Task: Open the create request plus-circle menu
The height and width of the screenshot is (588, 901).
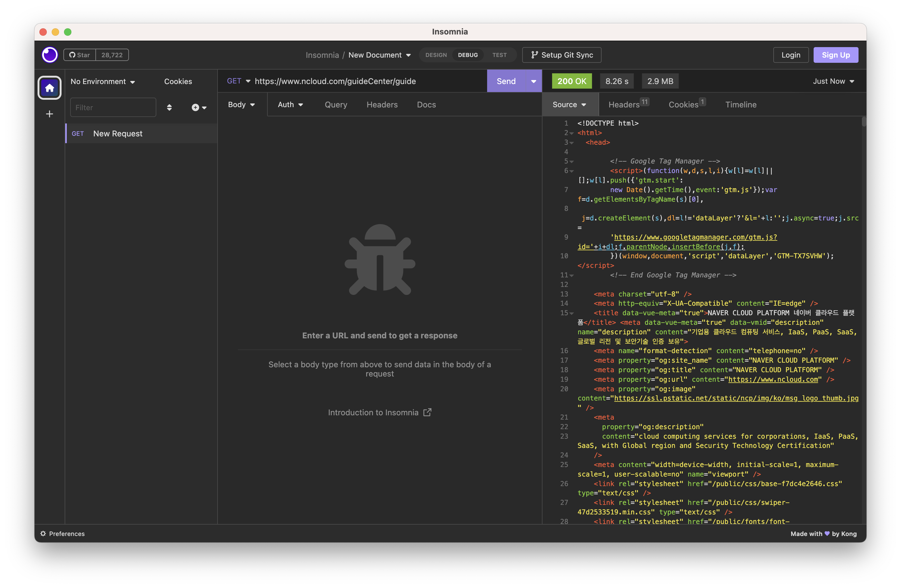Action: (x=198, y=107)
